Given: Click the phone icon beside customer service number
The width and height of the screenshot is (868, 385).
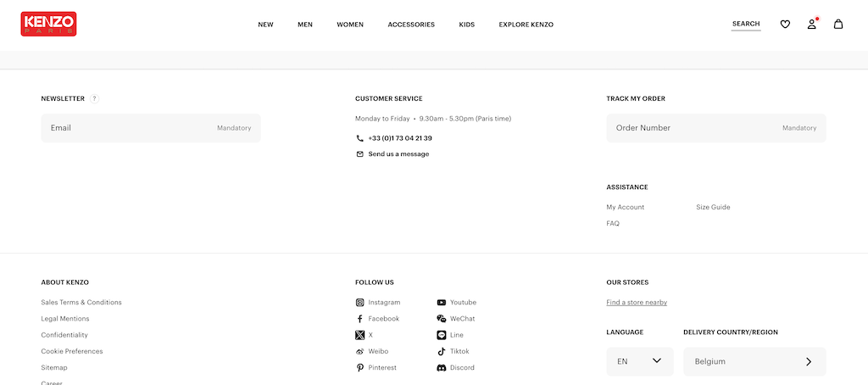Looking at the screenshot, I should click(x=359, y=138).
